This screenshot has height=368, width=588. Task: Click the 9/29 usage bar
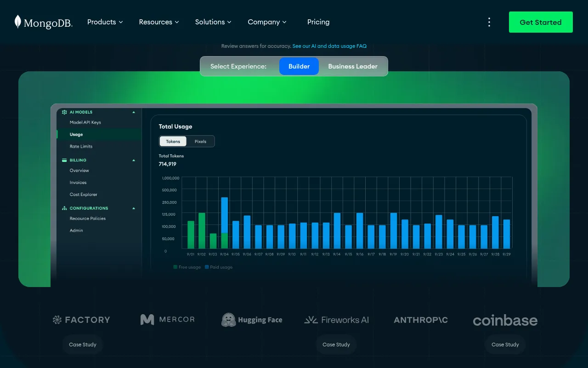click(x=507, y=234)
